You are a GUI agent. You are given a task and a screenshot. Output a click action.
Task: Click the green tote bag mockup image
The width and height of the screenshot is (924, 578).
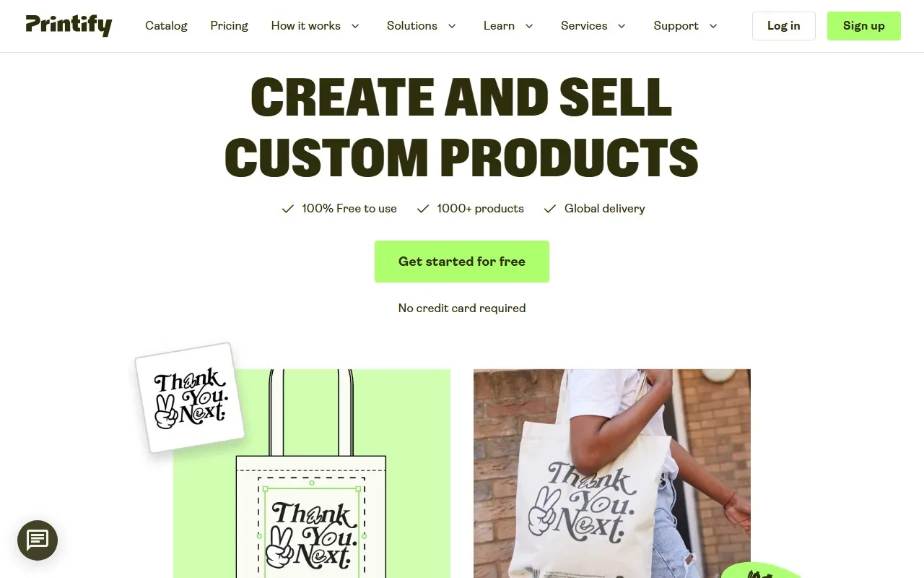click(312, 473)
